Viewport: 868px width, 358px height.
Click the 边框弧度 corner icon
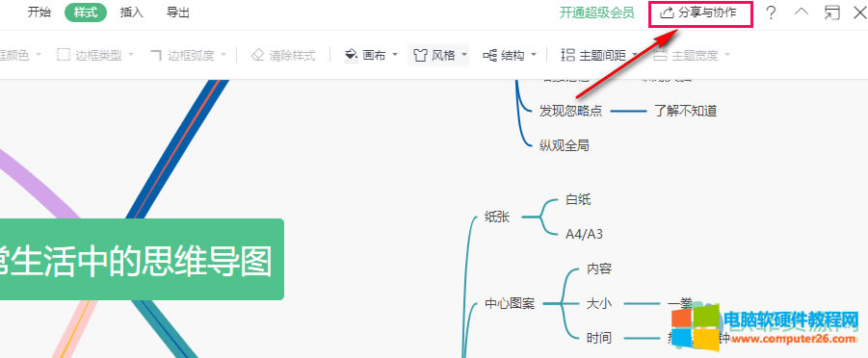click(x=157, y=55)
